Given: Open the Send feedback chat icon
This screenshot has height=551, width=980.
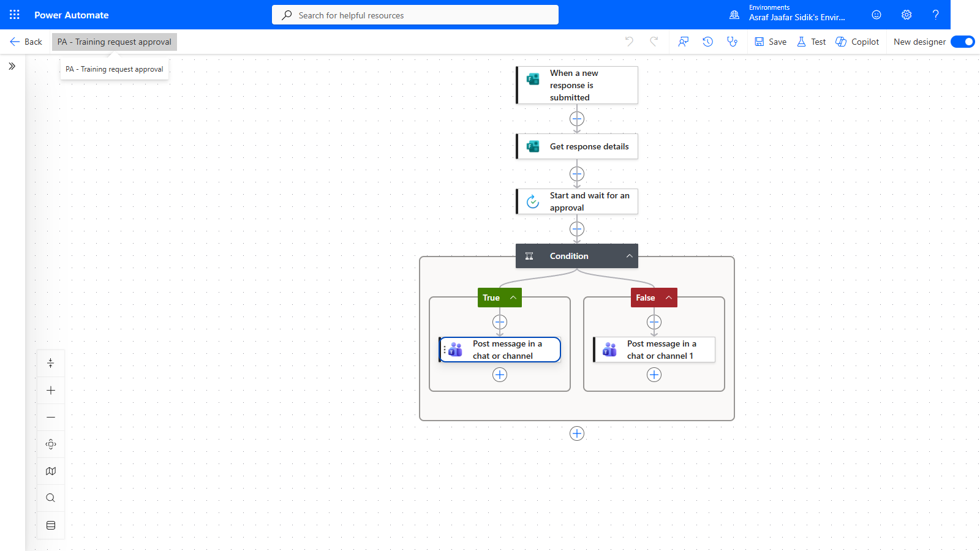Looking at the screenshot, I should (684, 42).
